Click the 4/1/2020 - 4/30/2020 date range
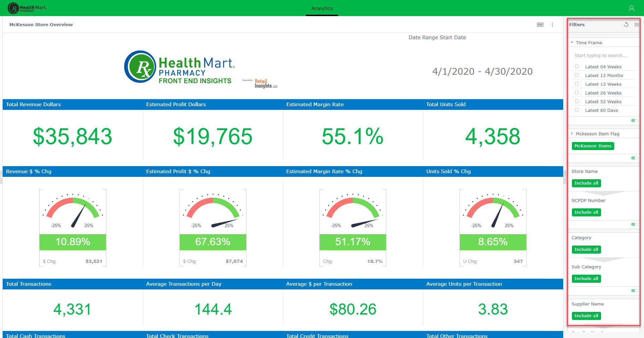Viewport: 644px width, 338px height. point(482,71)
